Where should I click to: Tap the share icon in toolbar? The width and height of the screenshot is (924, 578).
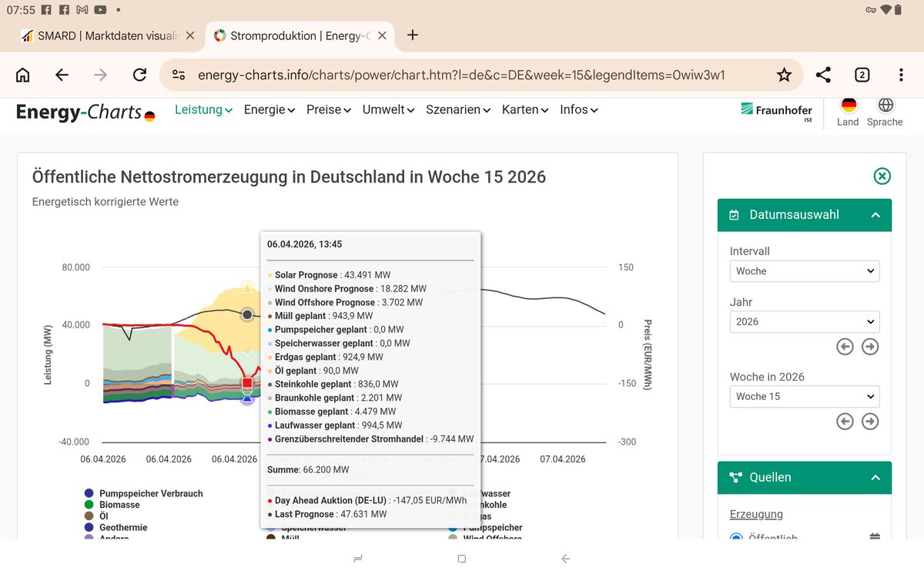(823, 75)
